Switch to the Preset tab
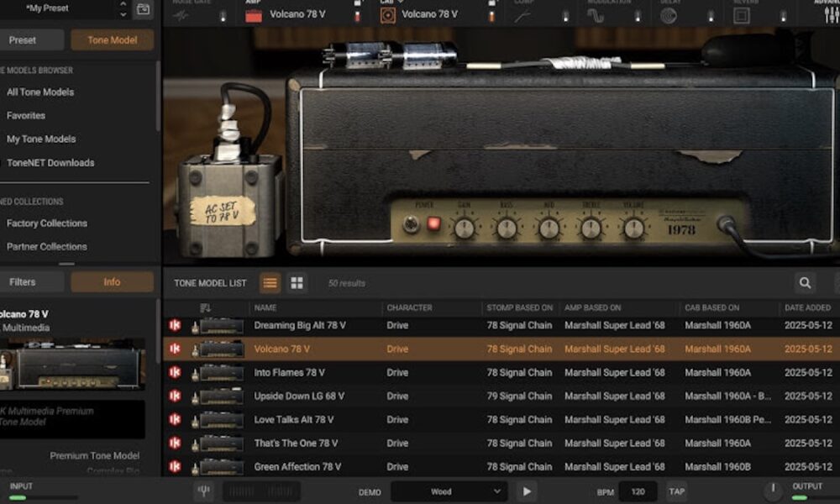Viewport: 840px width, 504px height. (x=32, y=39)
